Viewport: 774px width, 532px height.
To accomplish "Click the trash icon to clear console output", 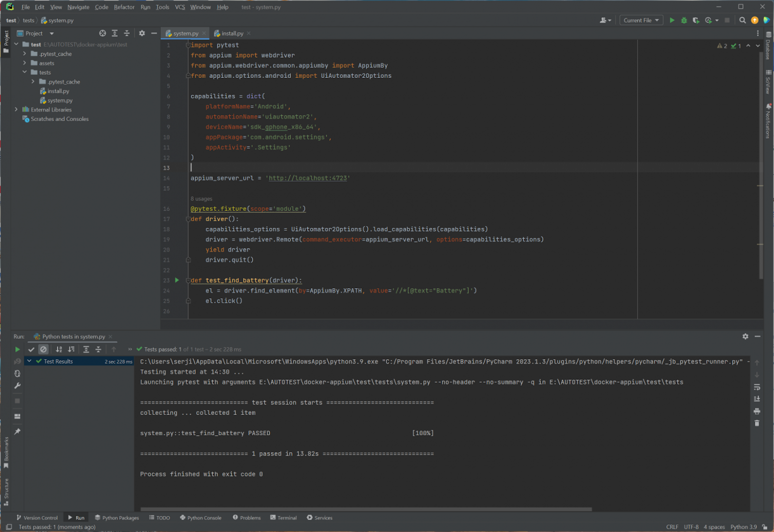I will click(757, 423).
